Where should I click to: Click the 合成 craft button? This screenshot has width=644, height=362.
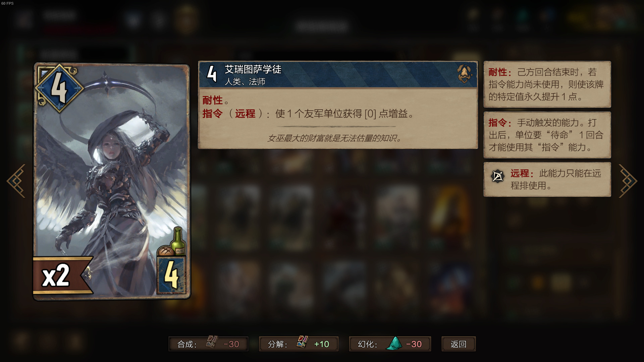(x=208, y=344)
